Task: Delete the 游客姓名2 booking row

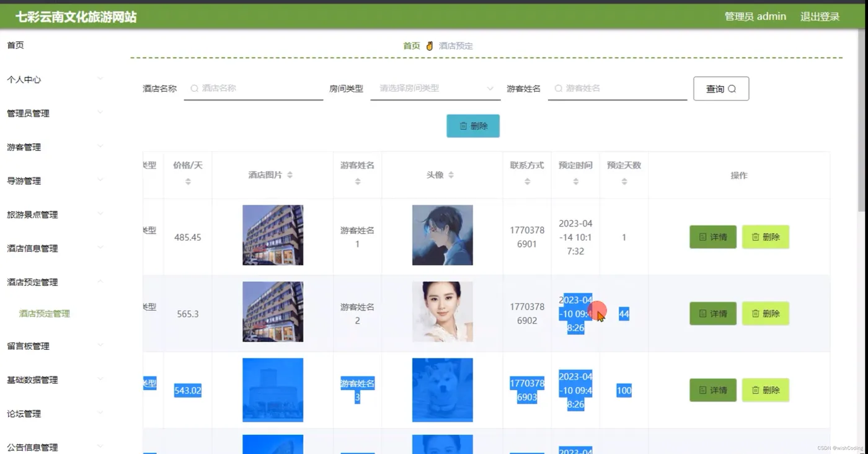Action: pyautogui.click(x=766, y=314)
